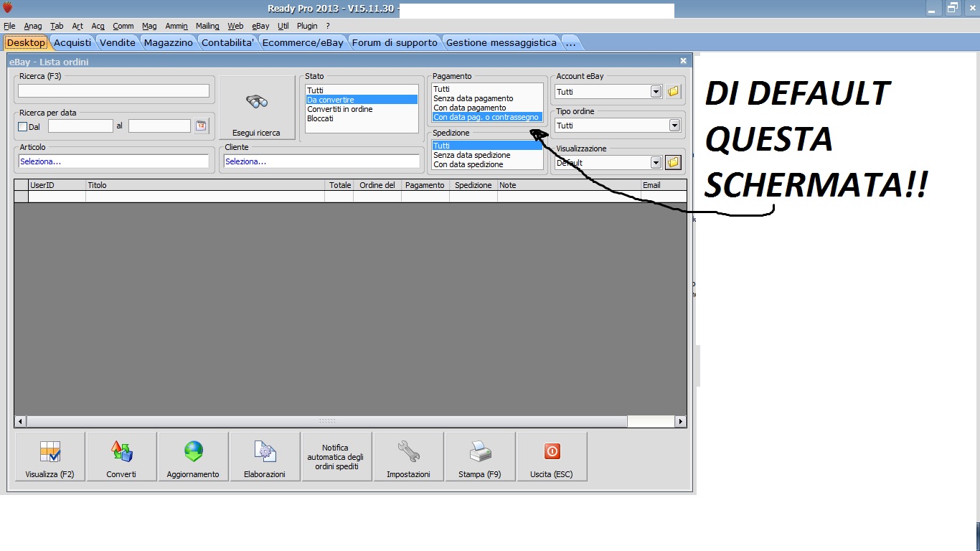Click the ... overflow tab
Viewport: 980px width, 551px height.
(570, 42)
